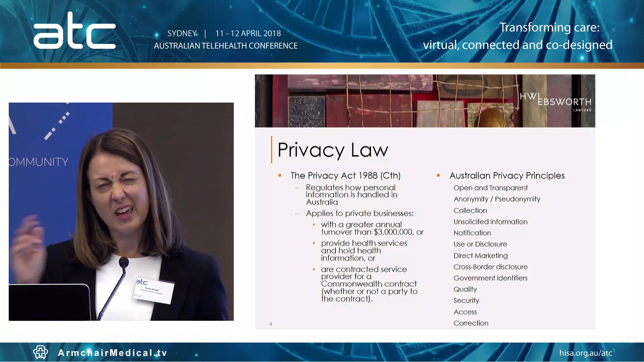This screenshot has height=362, width=644.
Task: Click the Cross-Border disclosure principle
Action: [490, 267]
